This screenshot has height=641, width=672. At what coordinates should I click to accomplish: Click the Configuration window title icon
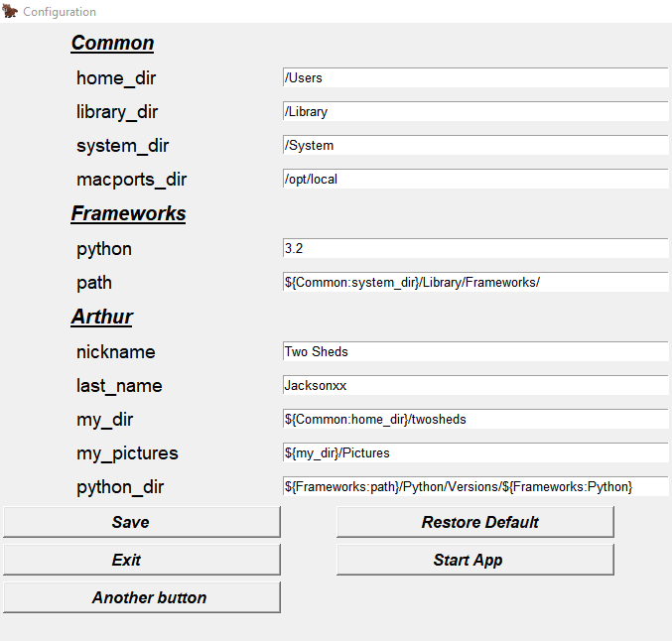pyautogui.click(x=10, y=12)
